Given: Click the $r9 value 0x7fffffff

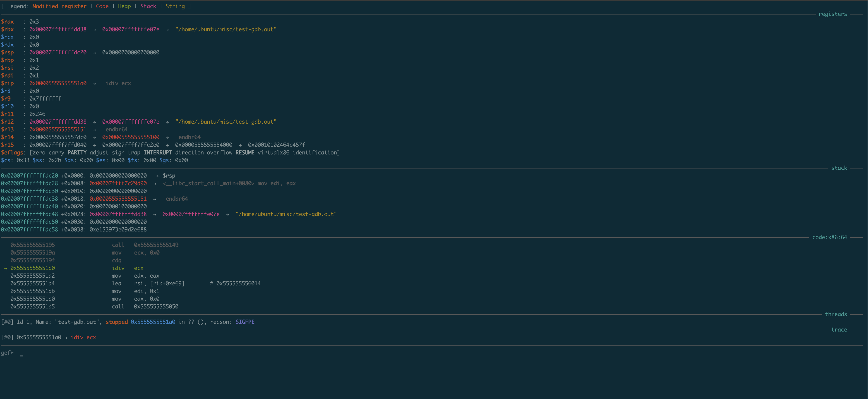Looking at the screenshot, I should pyautogui.click(x=45, y=99).
